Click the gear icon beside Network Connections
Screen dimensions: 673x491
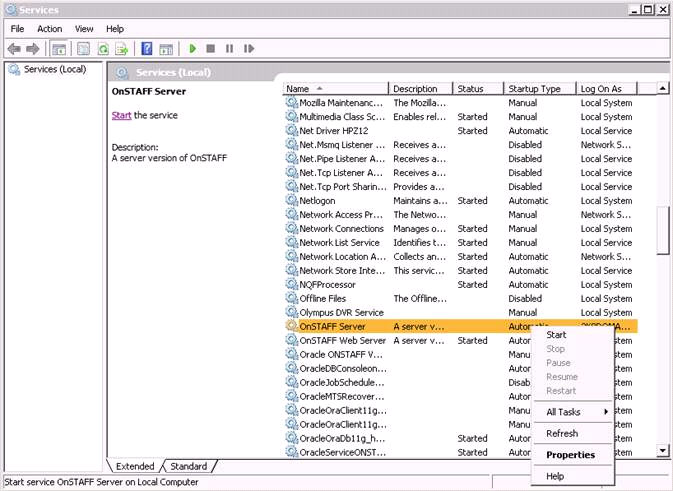[292, 228]
